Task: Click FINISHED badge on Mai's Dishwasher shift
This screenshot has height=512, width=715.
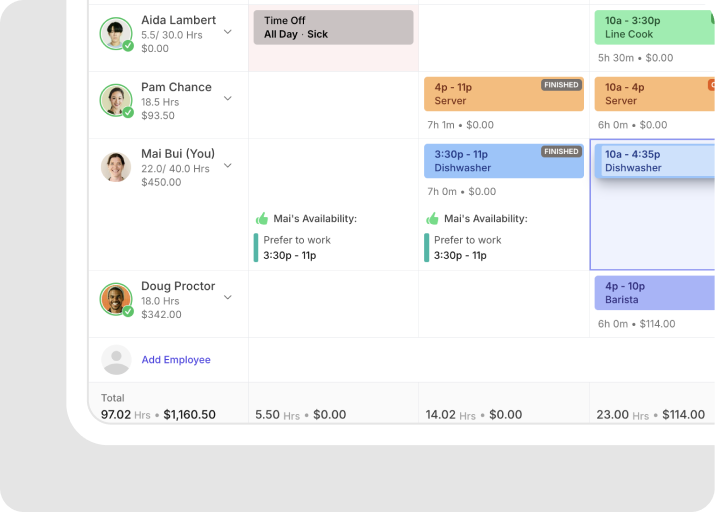Action: tap(561, 151)
